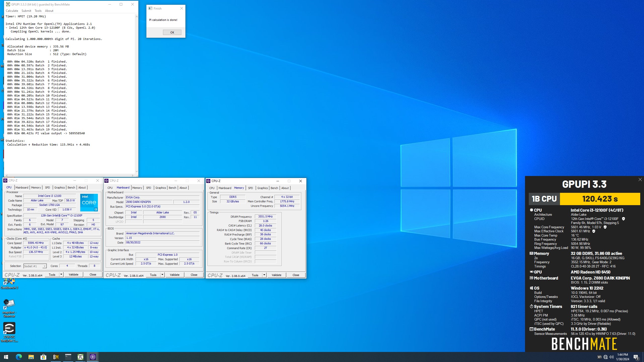Switch to Mainboard tab in first CPU-Z window
This screenshot has width=644, height=362.
click(x=22, y=187)
